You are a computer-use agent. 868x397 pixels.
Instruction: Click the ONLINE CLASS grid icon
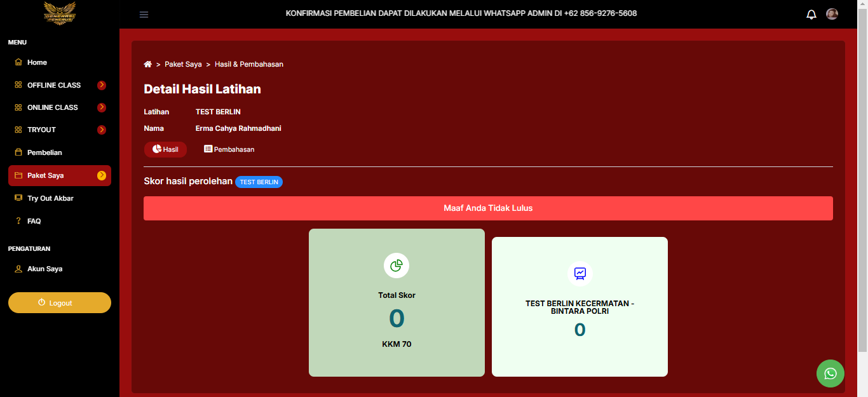click(x=18, y=107)
